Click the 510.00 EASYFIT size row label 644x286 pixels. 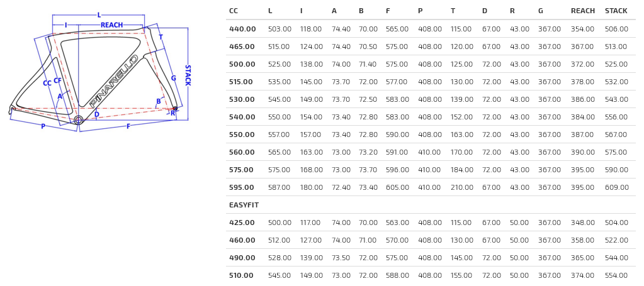click(x=242, y=276)
